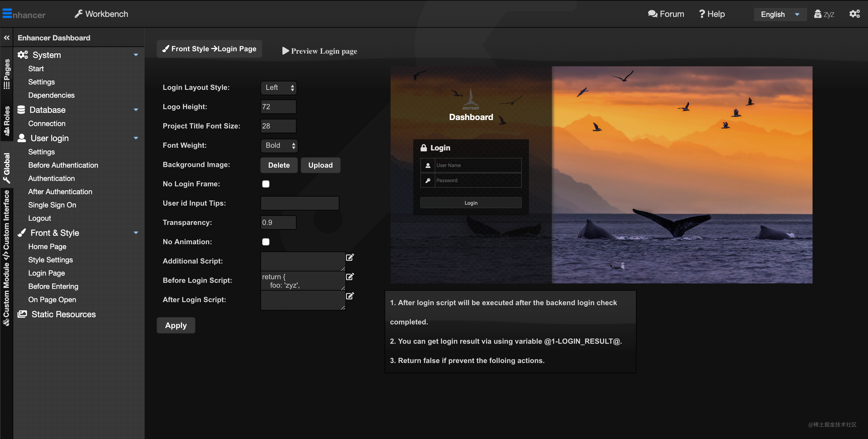The width and height of the screenshot is (868, 439).
Task: Click the Apply button
Action: (176, 325)
